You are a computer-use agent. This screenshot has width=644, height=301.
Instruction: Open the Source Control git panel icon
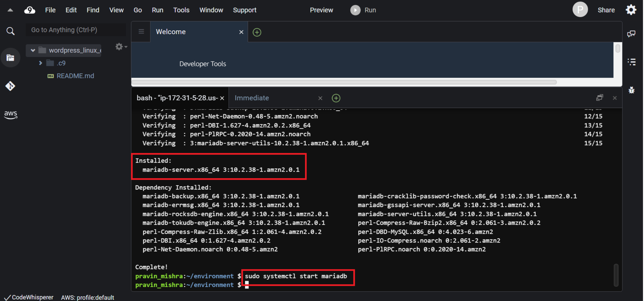pyautogui.click(x=10, y=86)
